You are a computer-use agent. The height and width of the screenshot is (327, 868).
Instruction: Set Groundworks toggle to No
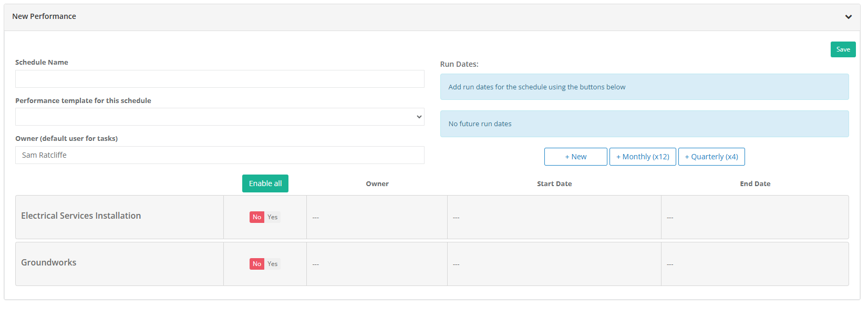point(256,264)
